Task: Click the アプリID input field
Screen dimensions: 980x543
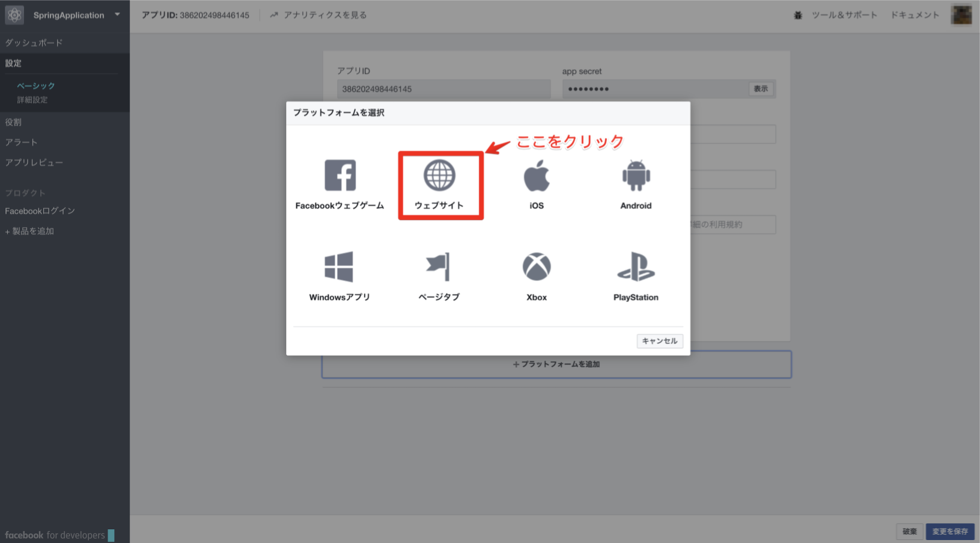Action: click(x=443, y=89)
